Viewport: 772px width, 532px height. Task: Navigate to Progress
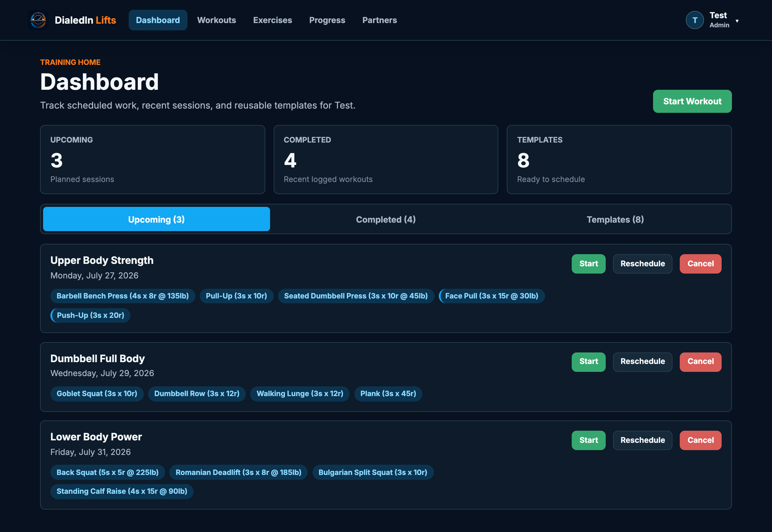pos(327,20)
